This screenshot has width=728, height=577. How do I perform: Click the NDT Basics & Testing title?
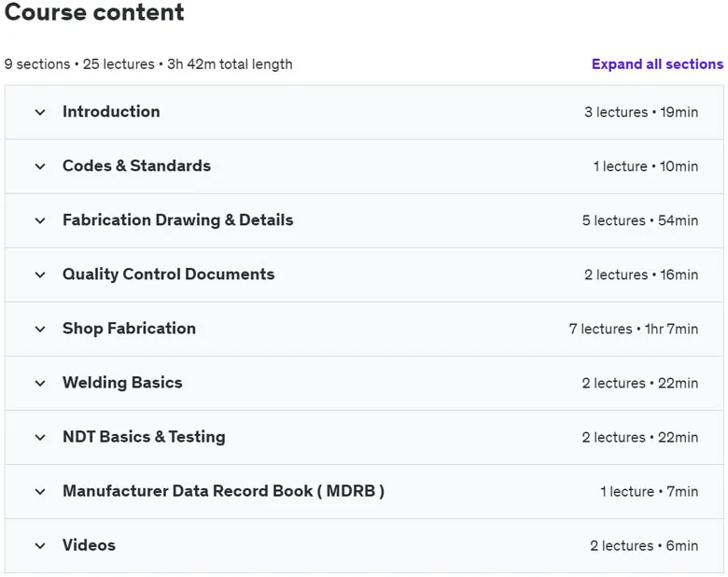coord(144,437)
